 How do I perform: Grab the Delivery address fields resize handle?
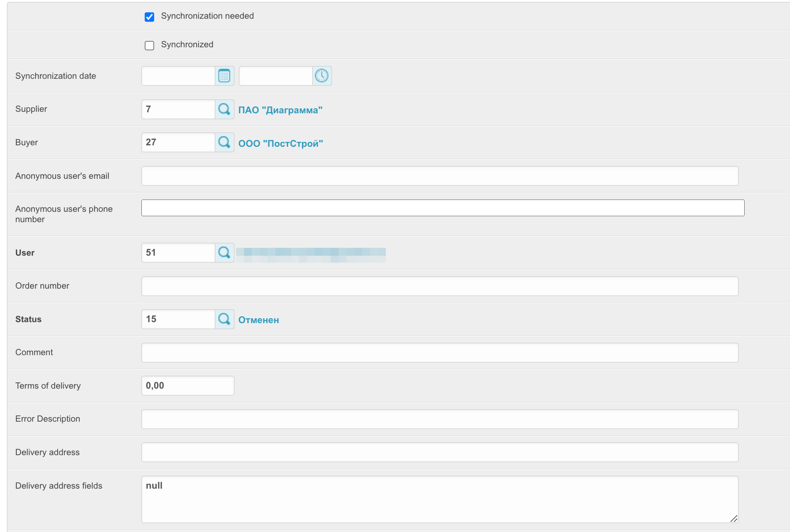click(733, 518)
